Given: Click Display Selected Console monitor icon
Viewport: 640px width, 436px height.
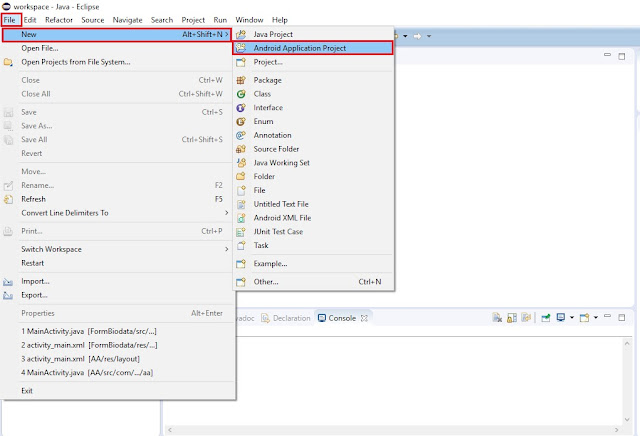Looking at the screenshot, I should 561,318.
